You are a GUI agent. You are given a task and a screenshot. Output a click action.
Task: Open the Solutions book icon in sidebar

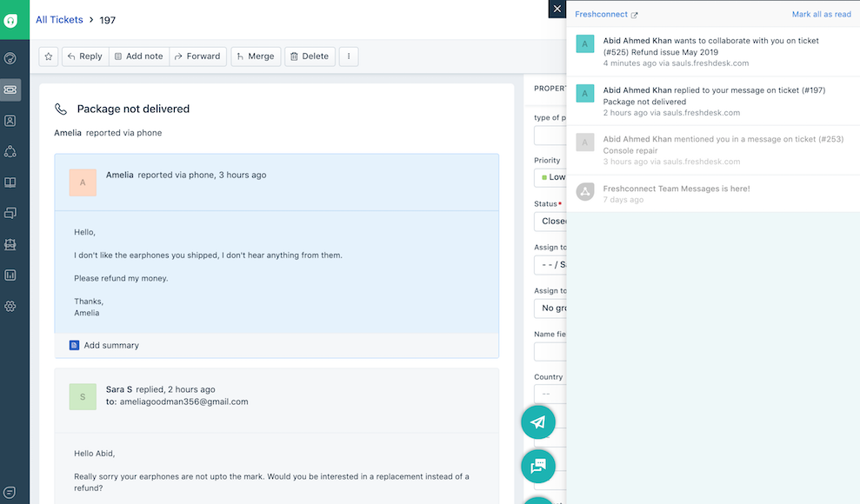point(10,182)
